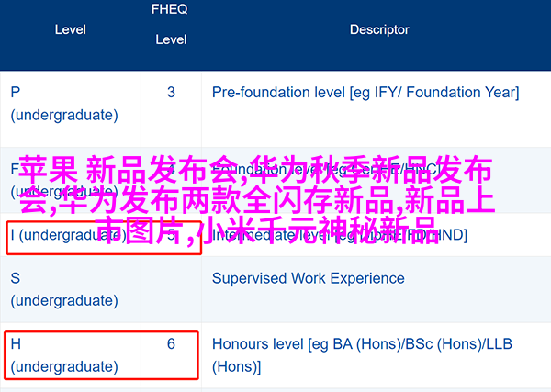Click FHEQ level 3 value
The image size is (551, 392).
(171, 93)
